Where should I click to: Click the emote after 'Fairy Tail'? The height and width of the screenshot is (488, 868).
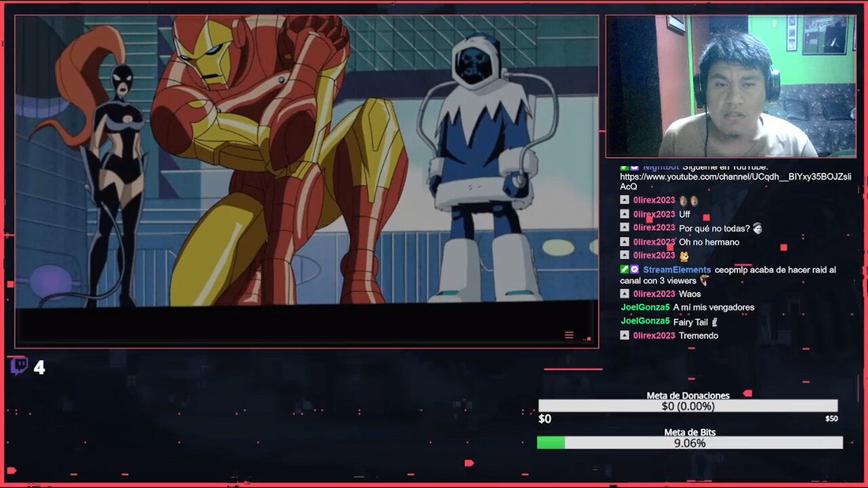(714, 322)
